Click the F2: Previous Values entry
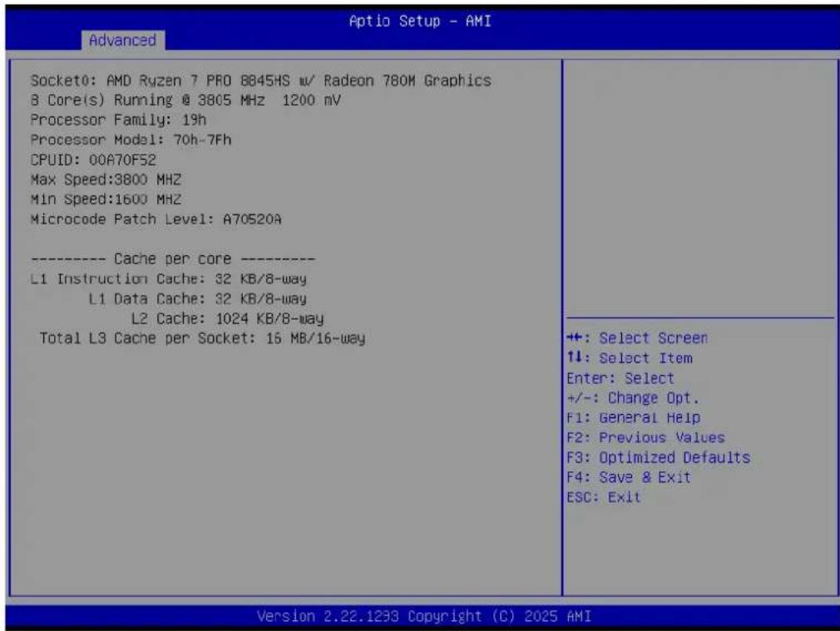This screenshot has height=631, width=840. click(x=645, y=437)
